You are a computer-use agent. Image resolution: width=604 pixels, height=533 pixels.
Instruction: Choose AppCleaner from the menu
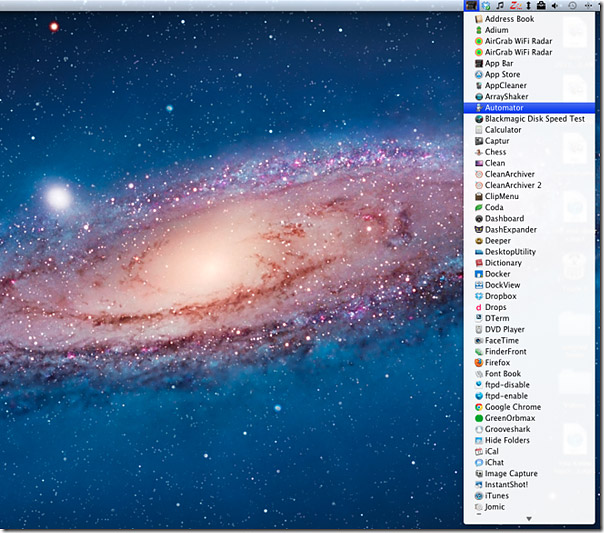529,85
